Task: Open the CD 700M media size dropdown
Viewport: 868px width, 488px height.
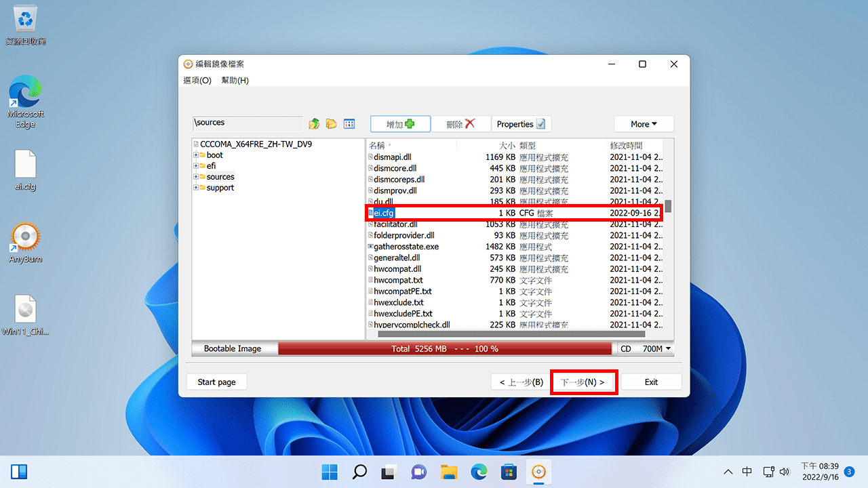Action: click(645, 349)
